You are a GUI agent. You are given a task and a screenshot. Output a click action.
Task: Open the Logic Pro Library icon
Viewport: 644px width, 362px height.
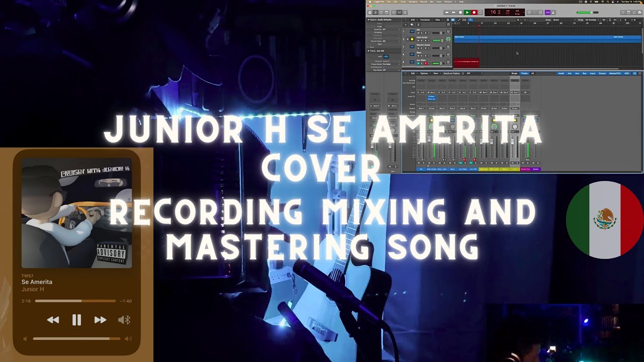click(370, 13)
